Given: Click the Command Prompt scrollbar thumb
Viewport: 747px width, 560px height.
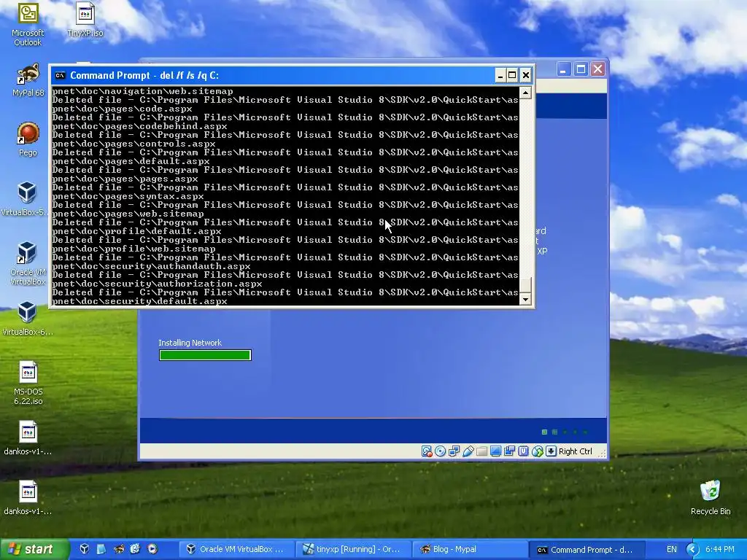Looking at the screenshot, I should coord(525,285).
